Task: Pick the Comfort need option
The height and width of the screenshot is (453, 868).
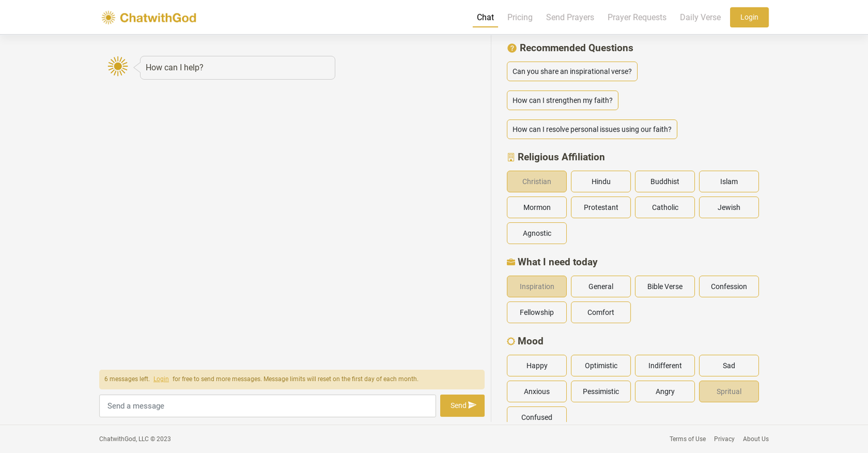Action: 600,313
